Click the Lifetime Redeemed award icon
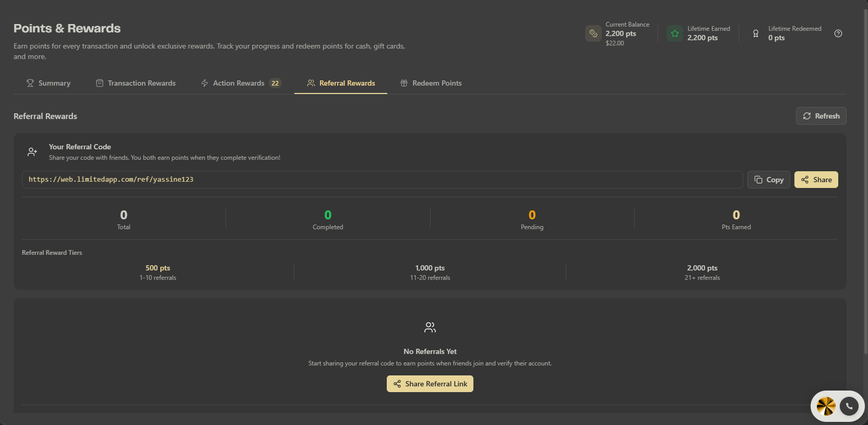 coord(756,33)
